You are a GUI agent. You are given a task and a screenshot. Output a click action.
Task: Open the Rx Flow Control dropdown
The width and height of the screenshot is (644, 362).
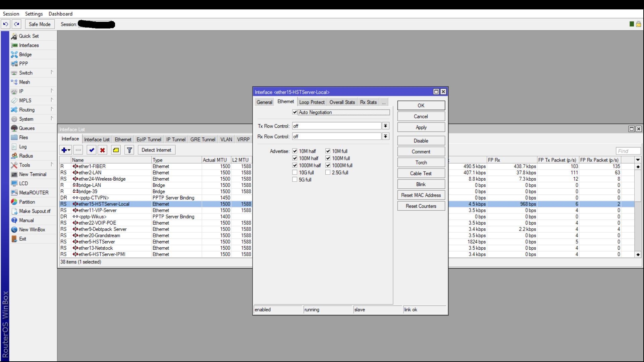[386, 136]
